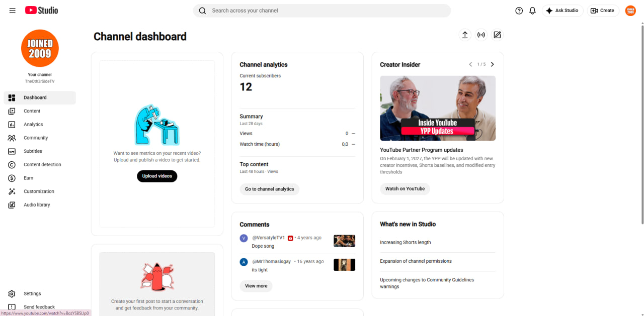Click the its tight comment text

pyautogui.click(x=260, y=270)
